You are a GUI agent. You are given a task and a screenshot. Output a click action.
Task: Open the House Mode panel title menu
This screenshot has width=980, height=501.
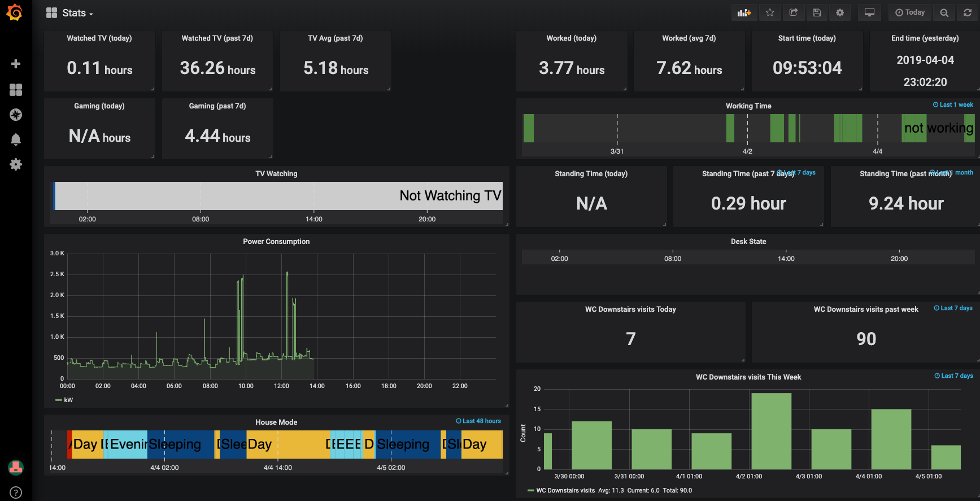pos(276,422)
